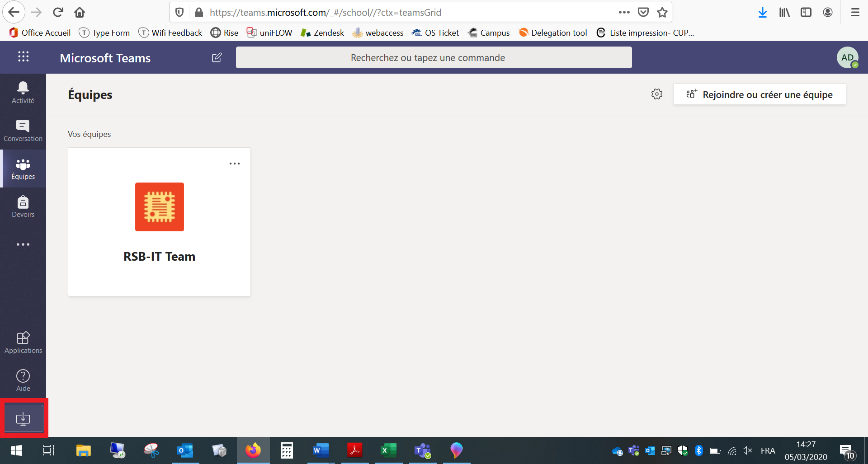
Task: Focus the Recherchez ou tapez une commande box
Action: [434, 57]
